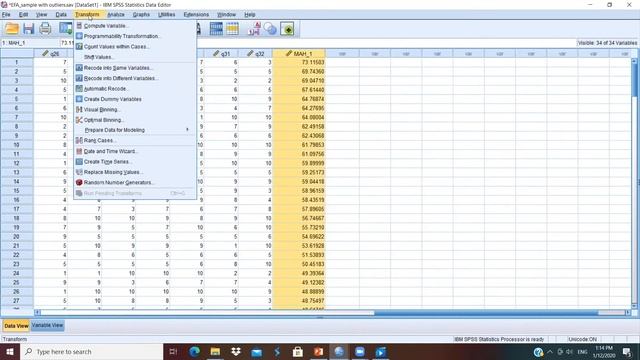Open the View menu

41,14
